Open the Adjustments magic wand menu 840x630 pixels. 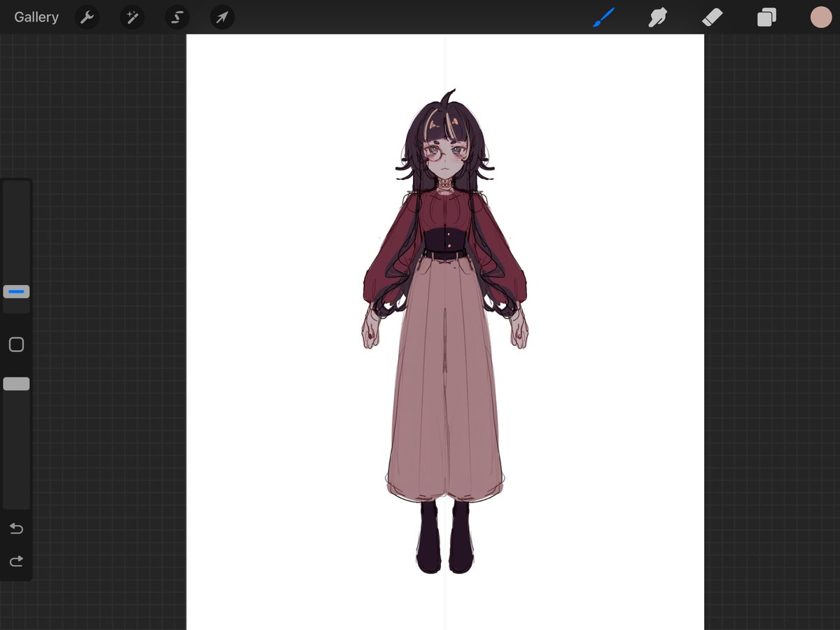click(x=132, y=17)
